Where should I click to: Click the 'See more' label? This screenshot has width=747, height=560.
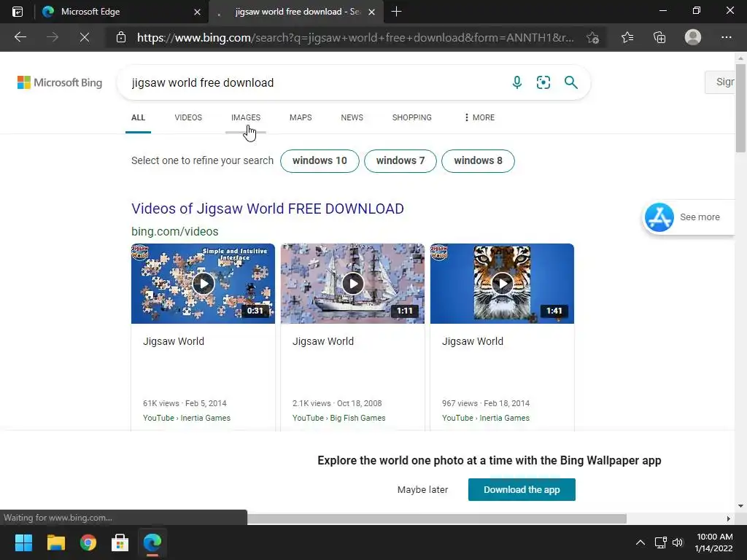[x=700, y=217]
